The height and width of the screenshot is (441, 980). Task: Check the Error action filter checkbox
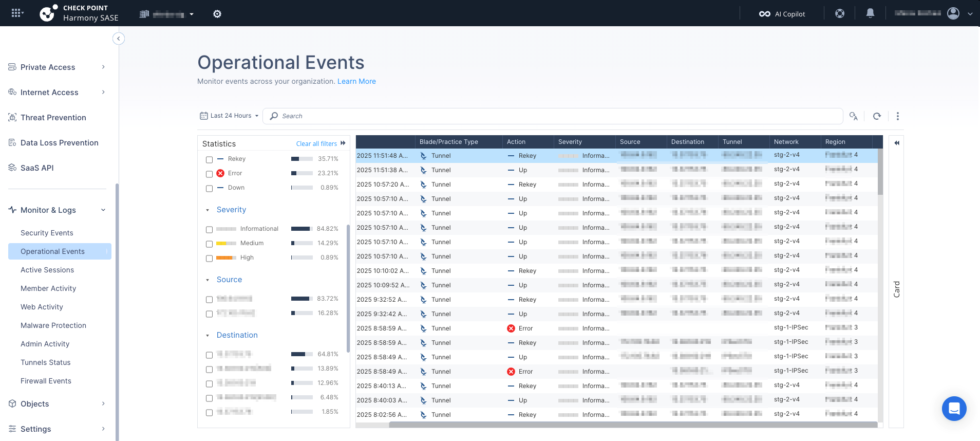click(x=209, y=174)
